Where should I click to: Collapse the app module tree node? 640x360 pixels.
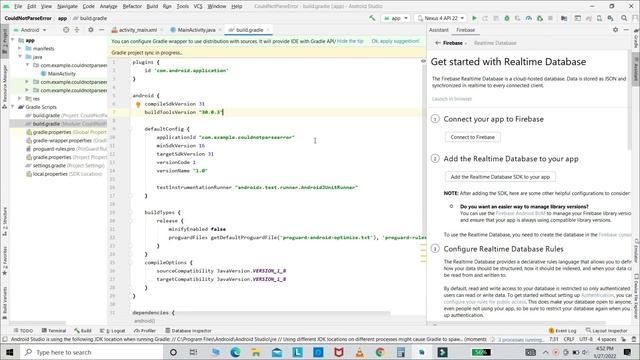(13, 40)
